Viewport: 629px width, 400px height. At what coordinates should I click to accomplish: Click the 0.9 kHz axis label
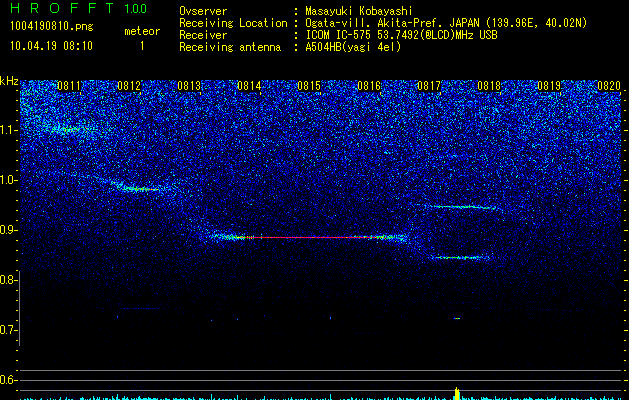point(9,230)
